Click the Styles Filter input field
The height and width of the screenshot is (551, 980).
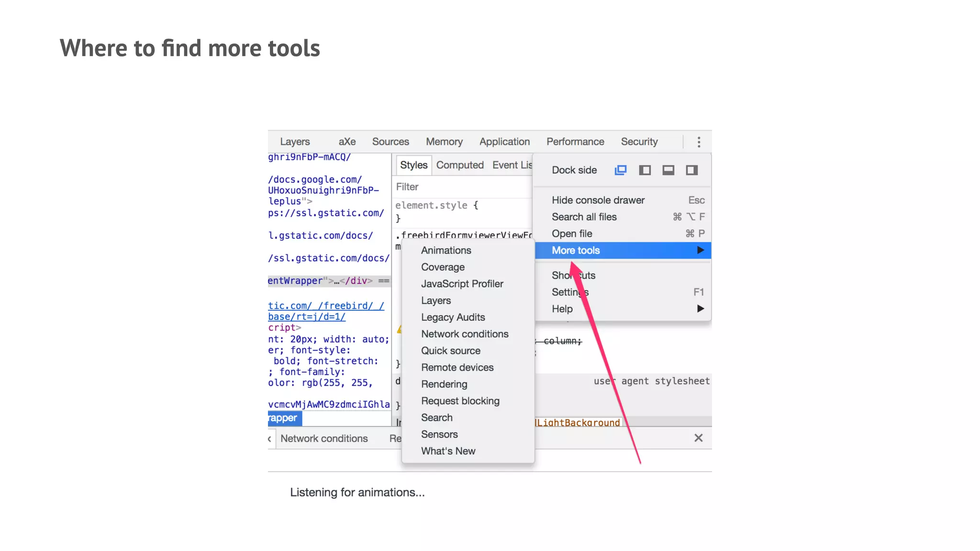click(x=462, y=187)
